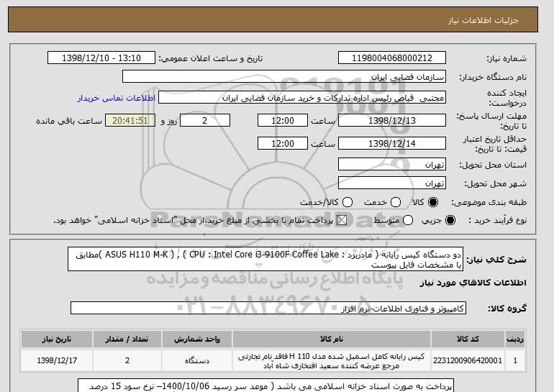
Task: Click the announcement date field 1398/12/10 - 13:10
Action: [101, 58]
